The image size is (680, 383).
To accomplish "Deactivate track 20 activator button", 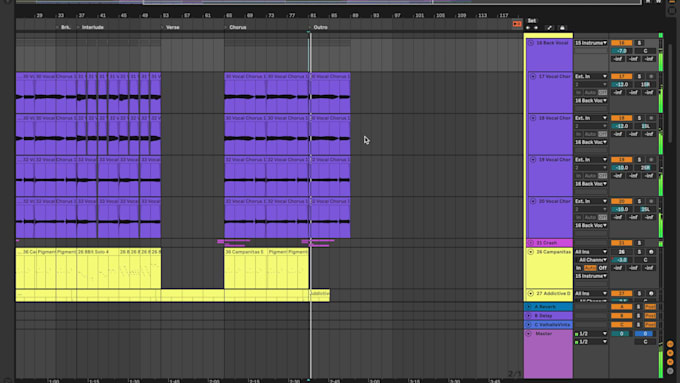I will (621, 201).
